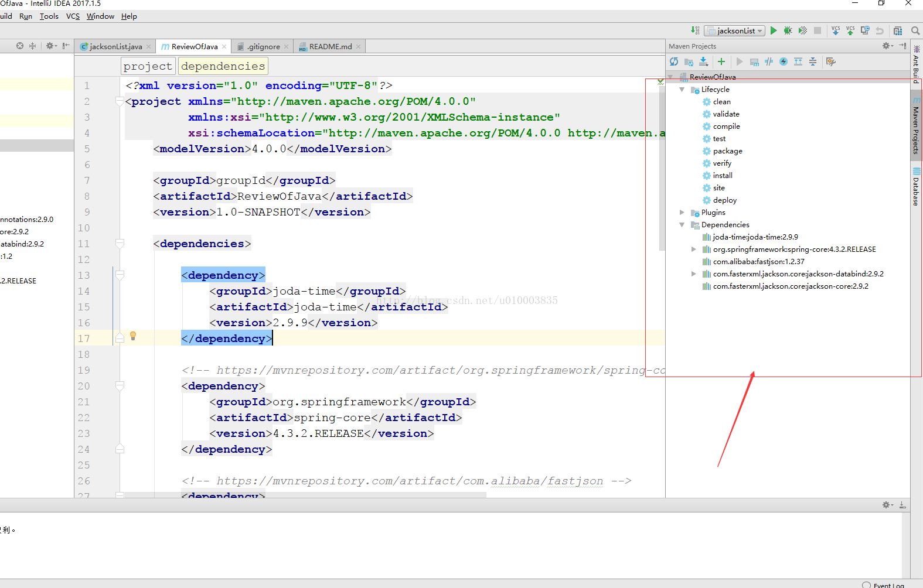
Task: Open Search Everywhere magnifier
Action: click(x=915, y=30)
